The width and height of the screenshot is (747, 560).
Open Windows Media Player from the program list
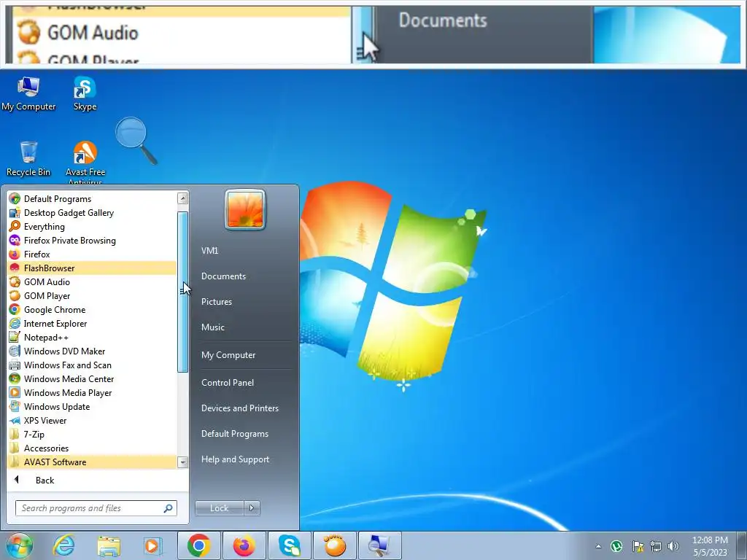pyautogui.click(x=92, y=392)
